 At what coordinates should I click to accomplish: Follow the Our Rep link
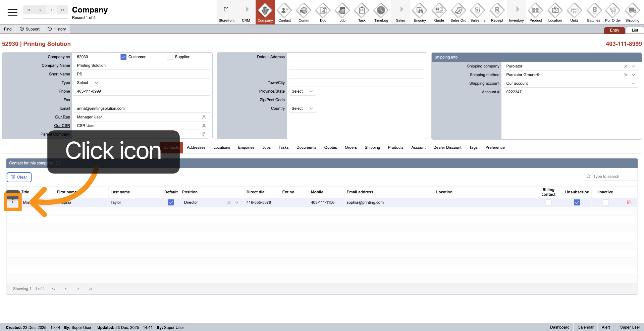pos(62,117)
